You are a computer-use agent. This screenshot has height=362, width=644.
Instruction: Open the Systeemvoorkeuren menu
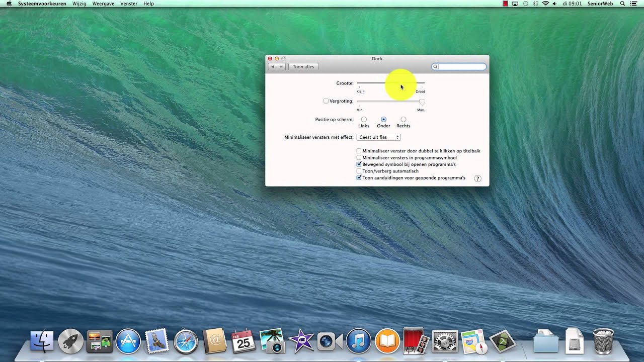42,4
